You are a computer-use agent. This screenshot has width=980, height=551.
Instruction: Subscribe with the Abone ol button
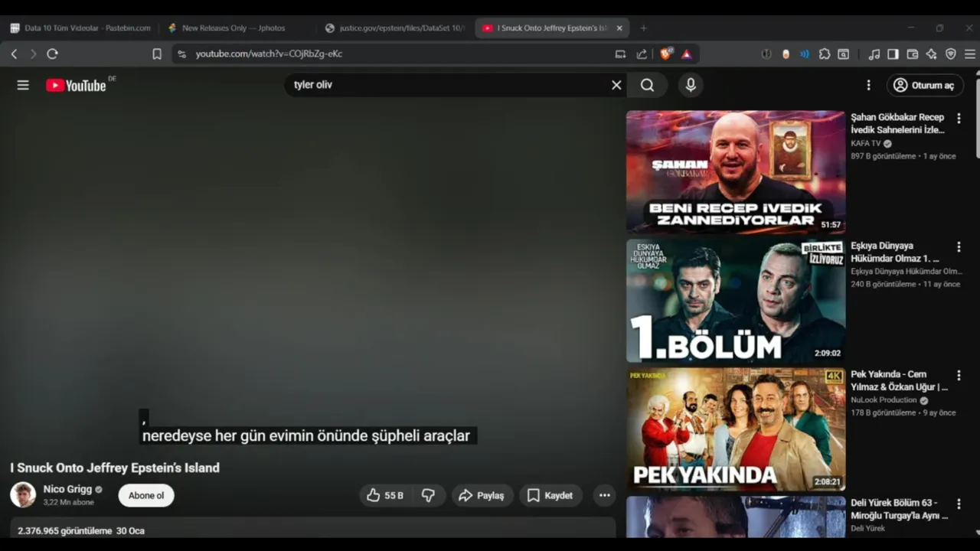tap(146, 495)
